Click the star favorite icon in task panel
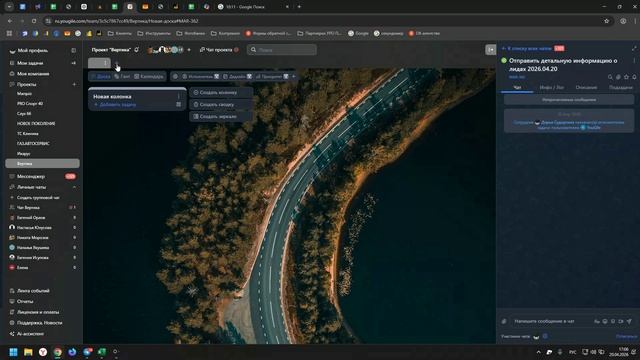640x360 pixels. 626,77
